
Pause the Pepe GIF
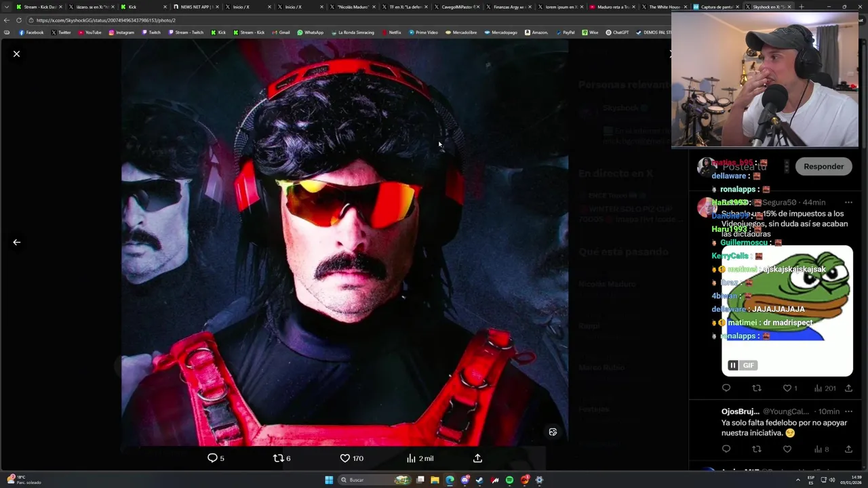[x=732, y=365]
